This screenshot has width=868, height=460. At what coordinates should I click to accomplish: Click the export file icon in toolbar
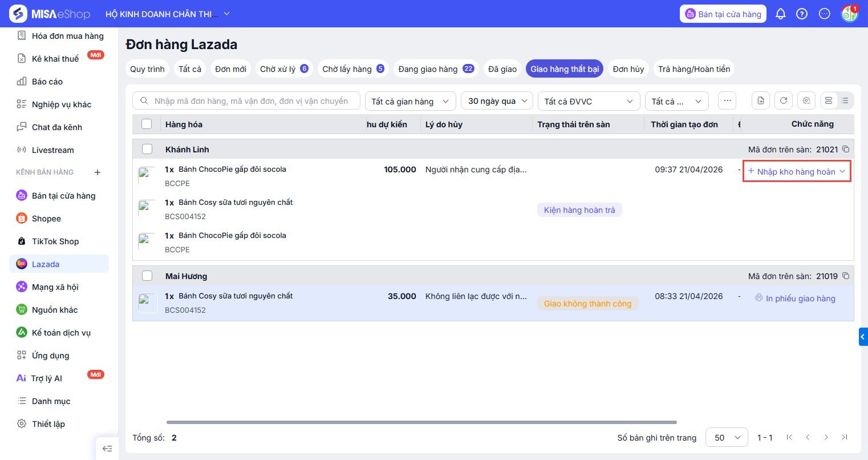(x=761, y=100)
